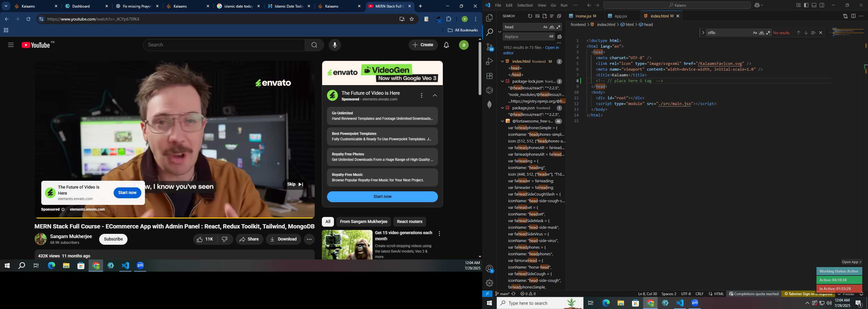
Task: Open Selection menu in VS Code
Action: point(525,5)
